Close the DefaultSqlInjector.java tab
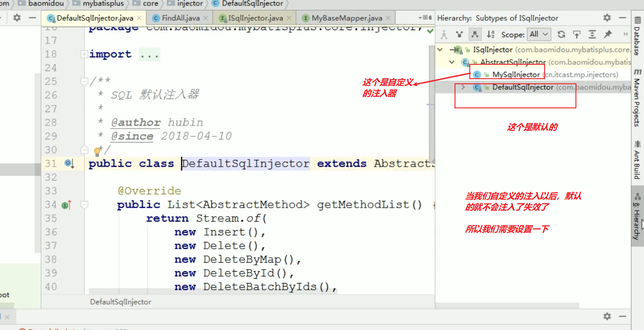Image resolution: width=644 pixels, height=330 pixels. coord(139,18)
